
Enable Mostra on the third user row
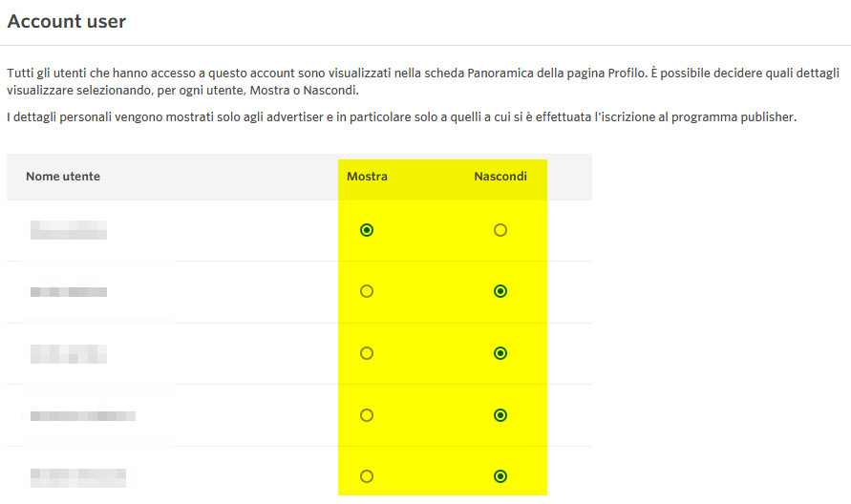click(367, 353)
